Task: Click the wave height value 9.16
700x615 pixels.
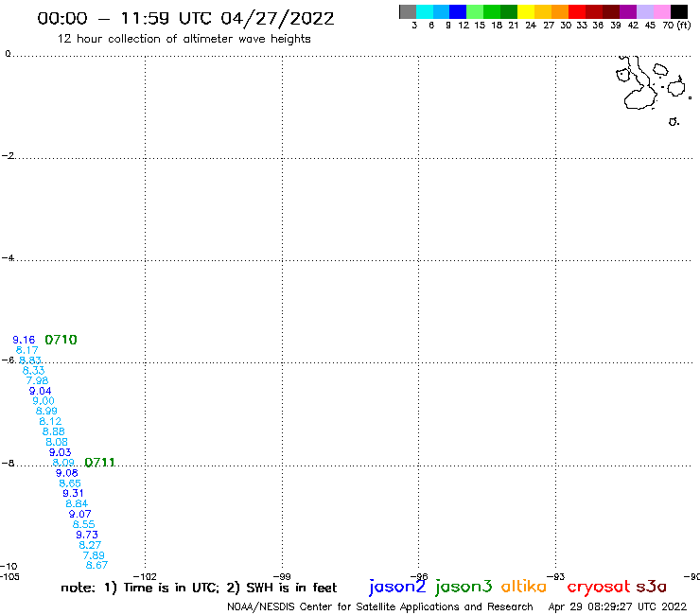Action: point(24,340)
